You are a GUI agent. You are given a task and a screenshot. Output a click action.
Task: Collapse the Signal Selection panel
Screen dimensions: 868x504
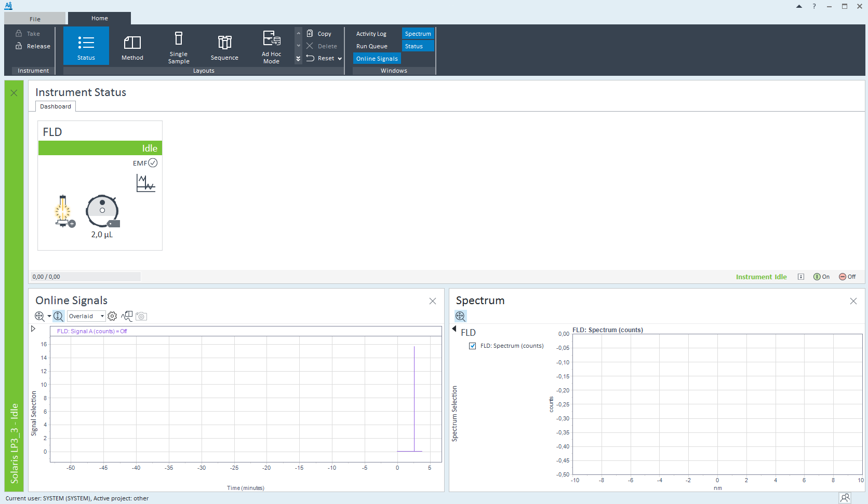pyautogui.click(x=33, y=328)
